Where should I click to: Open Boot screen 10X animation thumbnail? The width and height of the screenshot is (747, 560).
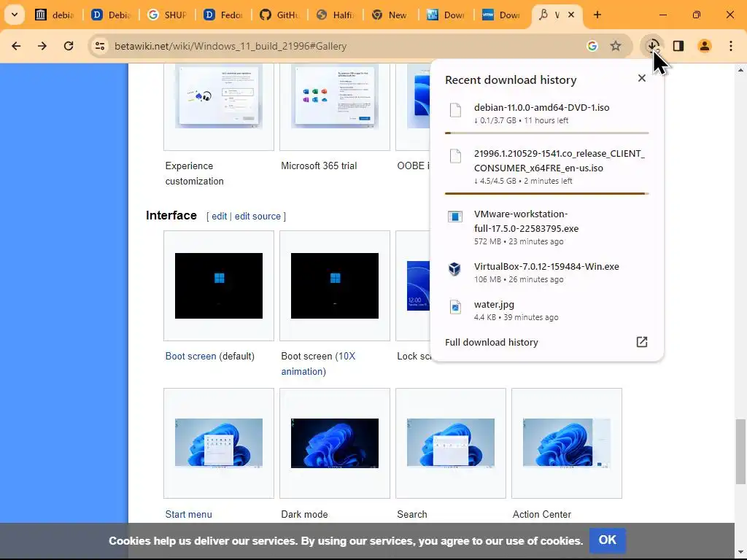pyautogui.click(x=335, y=286)
